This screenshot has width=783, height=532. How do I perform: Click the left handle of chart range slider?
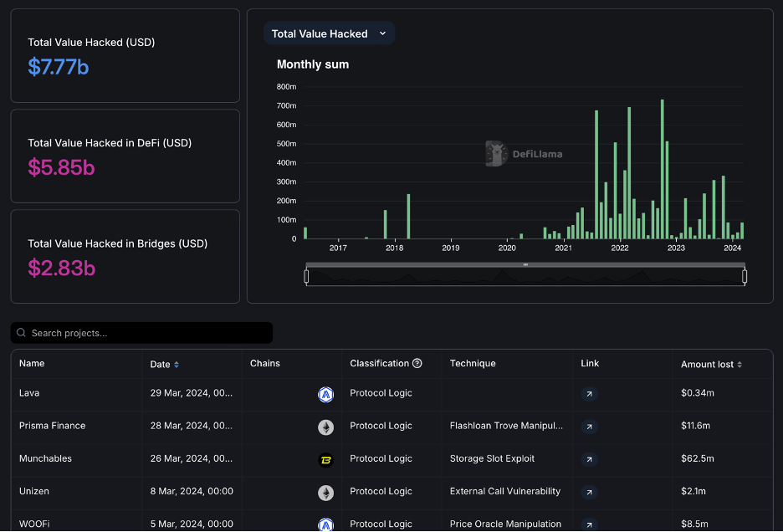point(306,276)
